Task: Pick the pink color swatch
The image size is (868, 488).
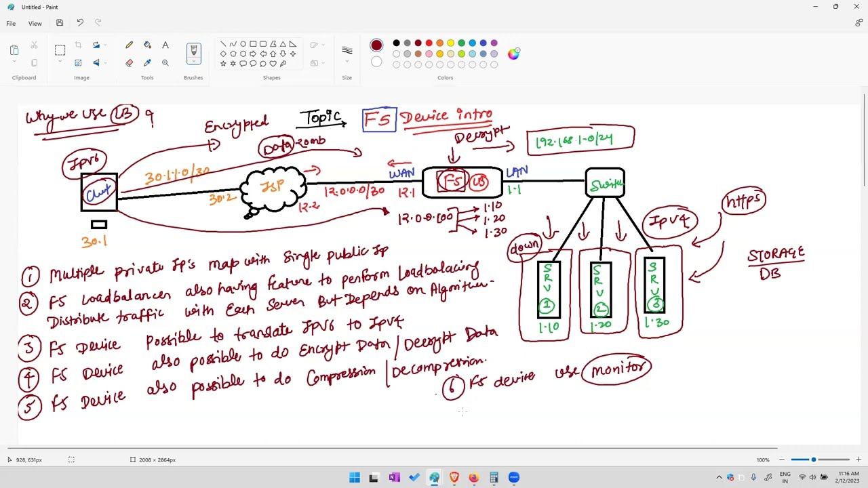Action: [429, 54]
